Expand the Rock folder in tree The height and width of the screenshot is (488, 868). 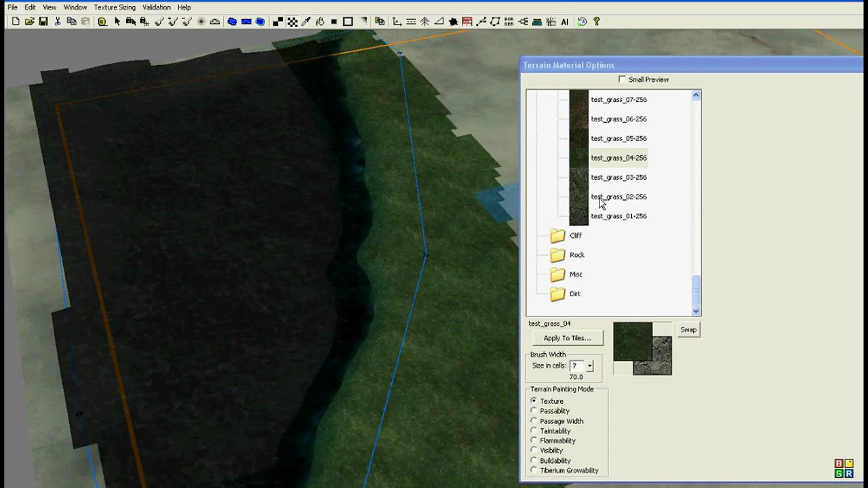557,255
